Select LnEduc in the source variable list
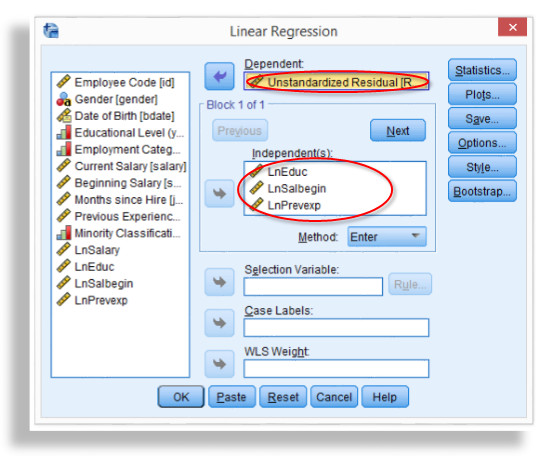The width and height of the screenshot is (545, 456). pos(94,267)
